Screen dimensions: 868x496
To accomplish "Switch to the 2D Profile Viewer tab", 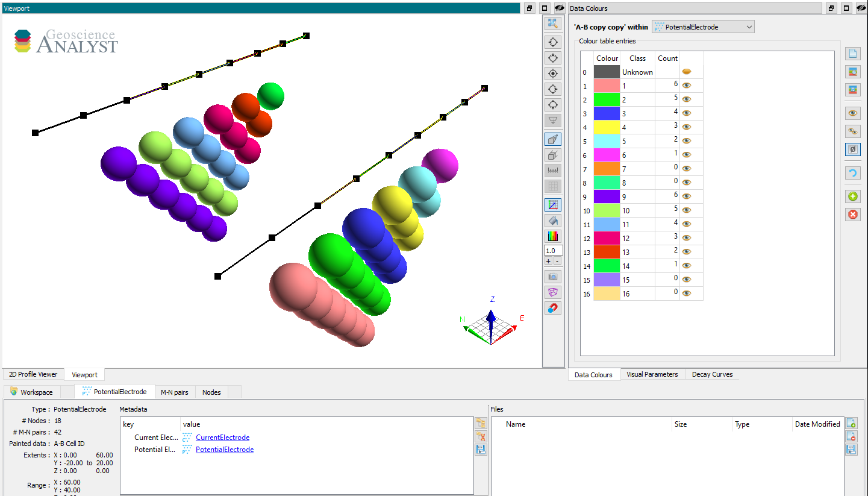I will 33,374.
